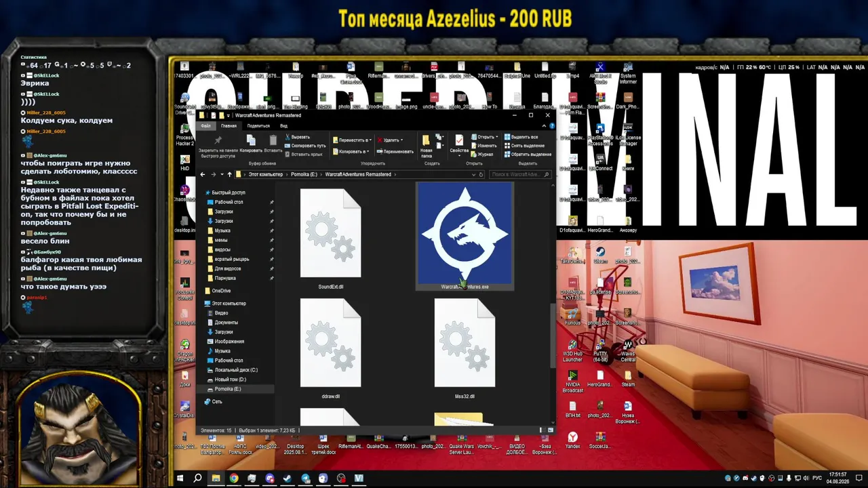Screen dimensions: 868x488
Task: Open Свойства (Properties) in the ribbon
Action: (x=459, y=144)
